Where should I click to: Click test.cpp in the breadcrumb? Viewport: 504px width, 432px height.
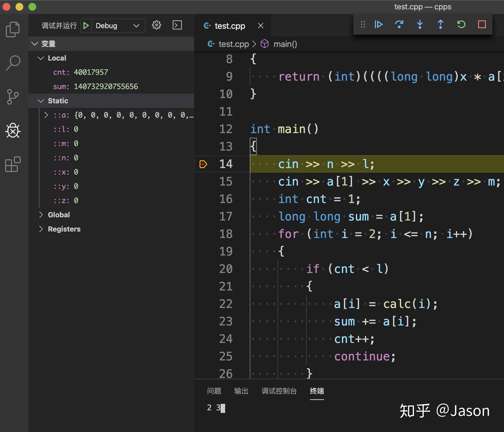tap(233, 44)
